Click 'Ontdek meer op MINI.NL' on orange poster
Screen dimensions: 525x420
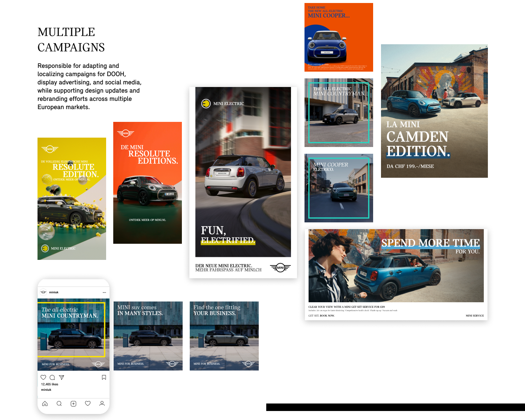[x=147, y=220]
